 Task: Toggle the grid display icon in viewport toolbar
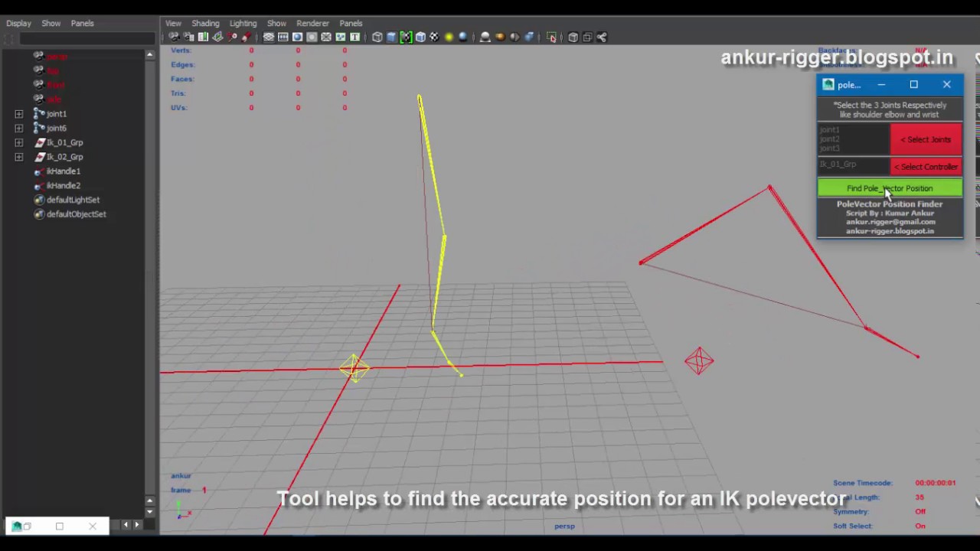point(269,37)
